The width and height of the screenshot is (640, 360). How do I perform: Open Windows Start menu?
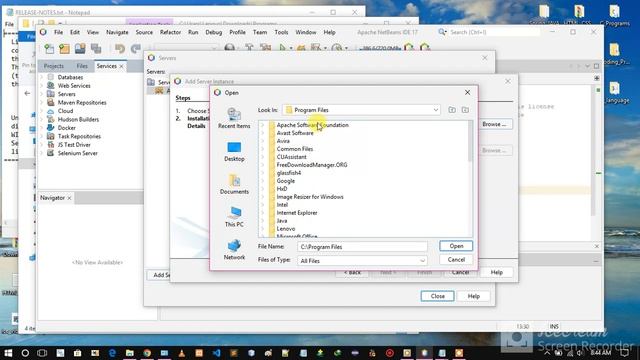(8, 353)
